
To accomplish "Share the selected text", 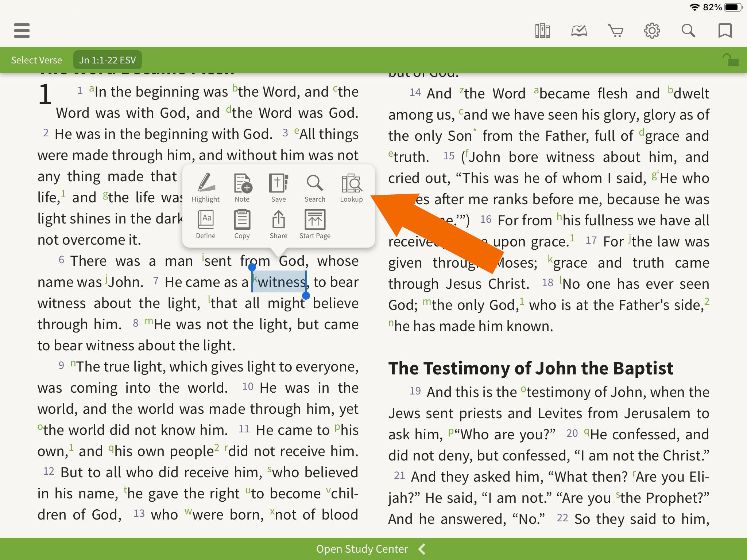I will click(279, 224).
